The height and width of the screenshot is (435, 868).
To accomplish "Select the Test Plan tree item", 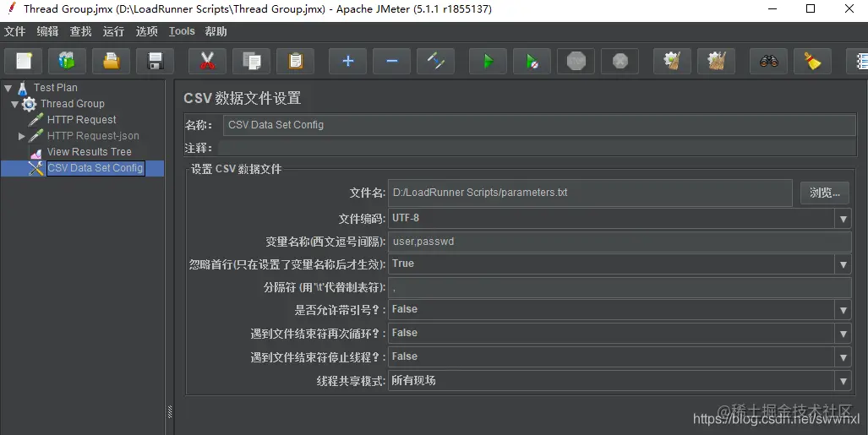I will pos(55,88).
